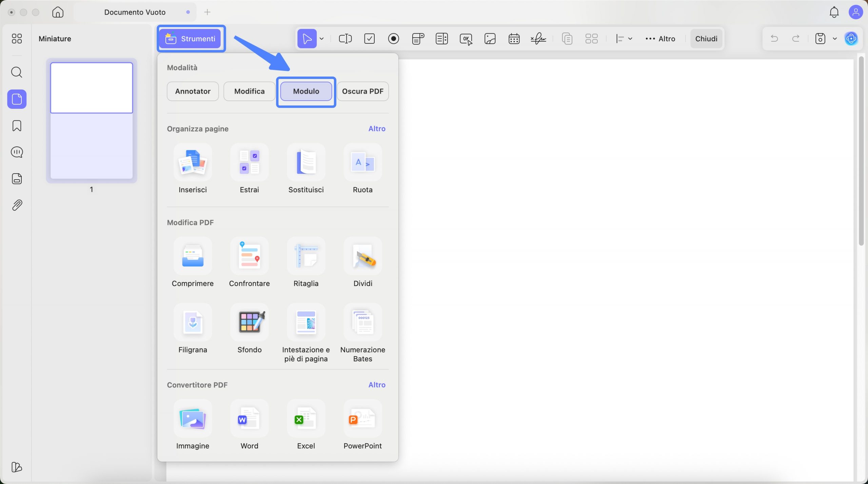Open Altro link in Convertitore PDF
Screen dimensions: 868x484
click(377, 385)
